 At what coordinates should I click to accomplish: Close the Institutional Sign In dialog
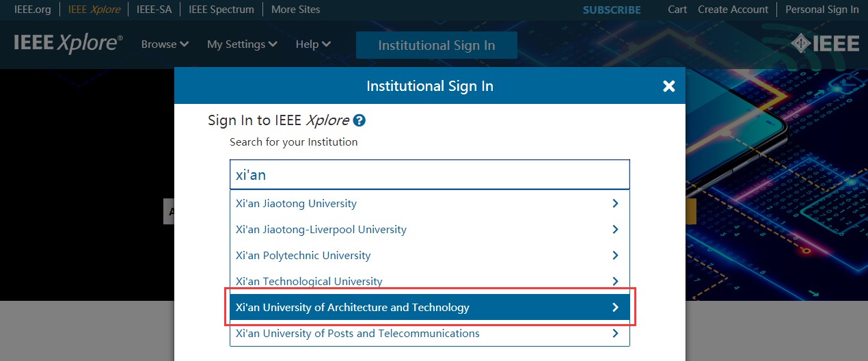click(668, 86)
